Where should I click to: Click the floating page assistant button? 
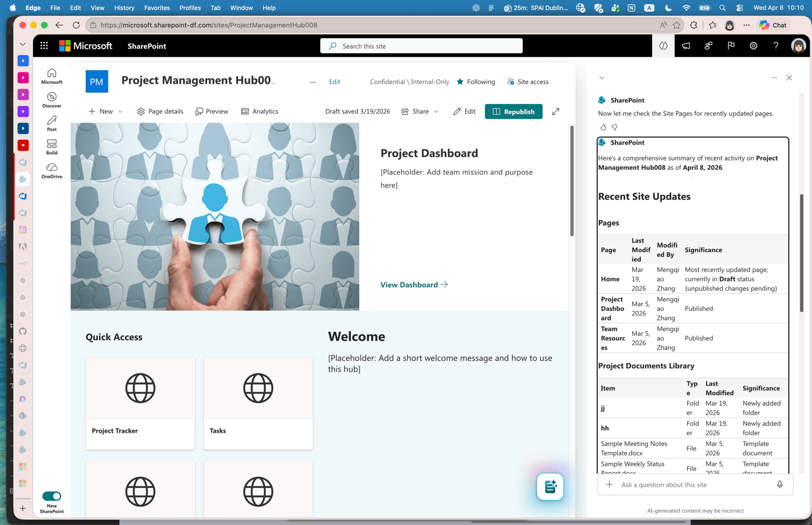(550, 487)
